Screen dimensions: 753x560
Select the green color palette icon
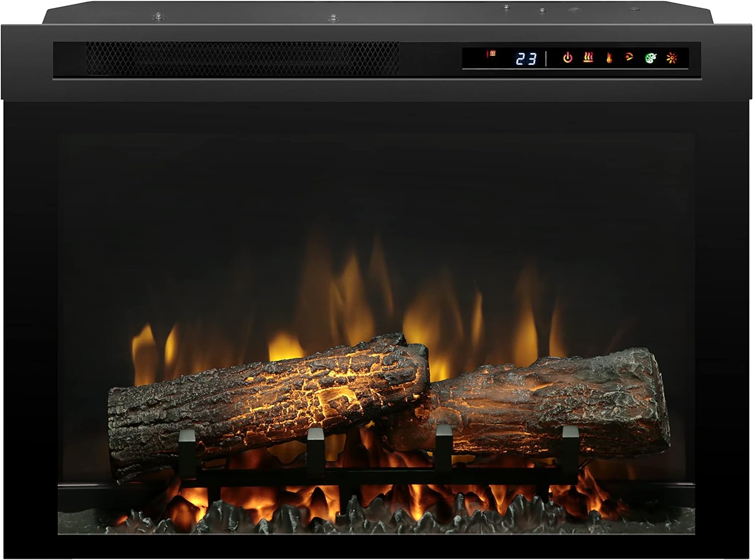[651, 58]
